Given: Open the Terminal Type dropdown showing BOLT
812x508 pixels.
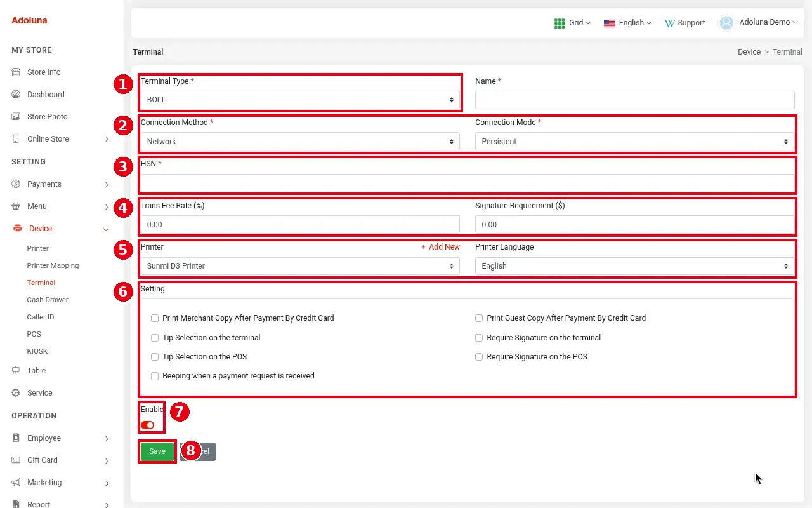Looking at the screenshot, I should [x=300, y=100].
